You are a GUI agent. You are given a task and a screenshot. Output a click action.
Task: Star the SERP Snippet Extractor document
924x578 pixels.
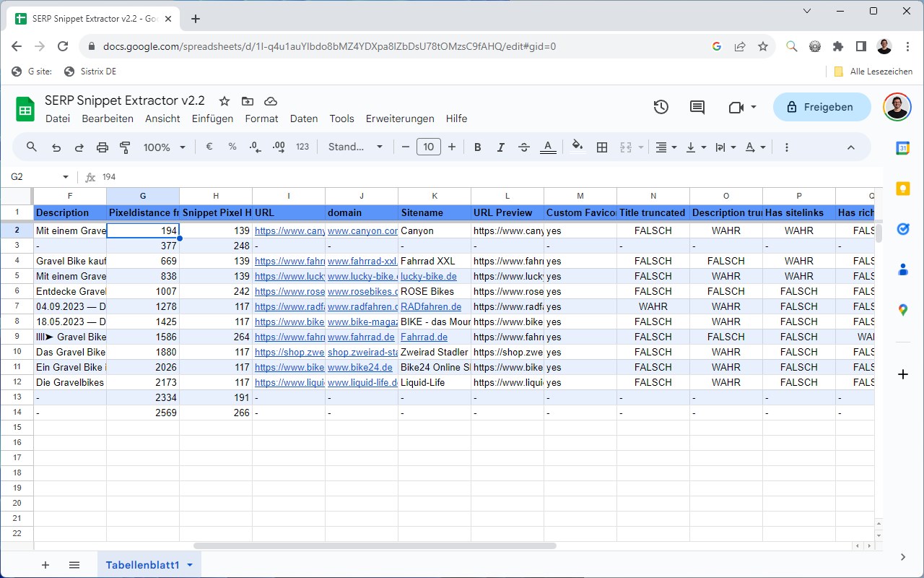[x=225, y=101]
